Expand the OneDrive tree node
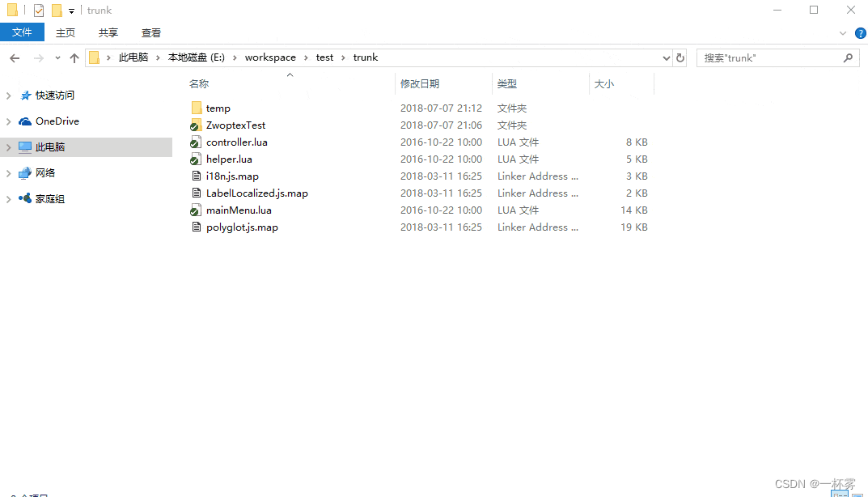 pos(8,121)
